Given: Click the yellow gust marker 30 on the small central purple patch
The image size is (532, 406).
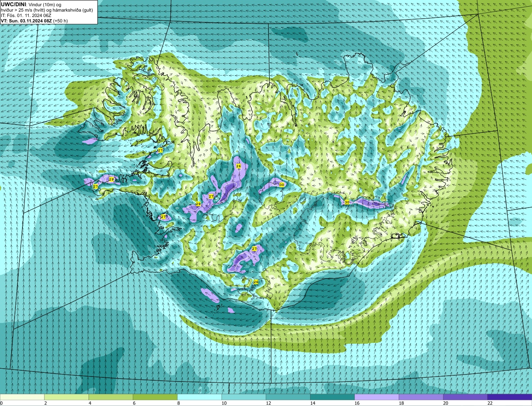Looking at the screenshot, I should point(281,184).
